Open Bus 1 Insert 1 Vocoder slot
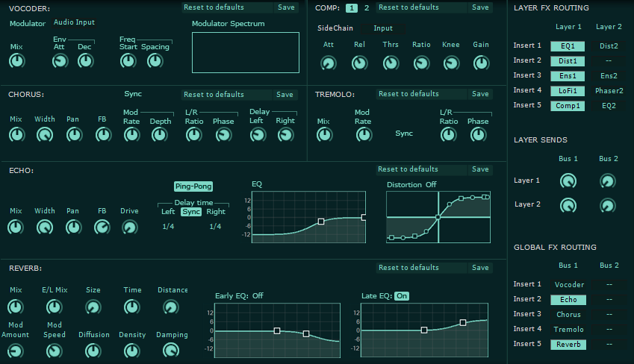The image size is (634, 364). click(x=569, y=285)
